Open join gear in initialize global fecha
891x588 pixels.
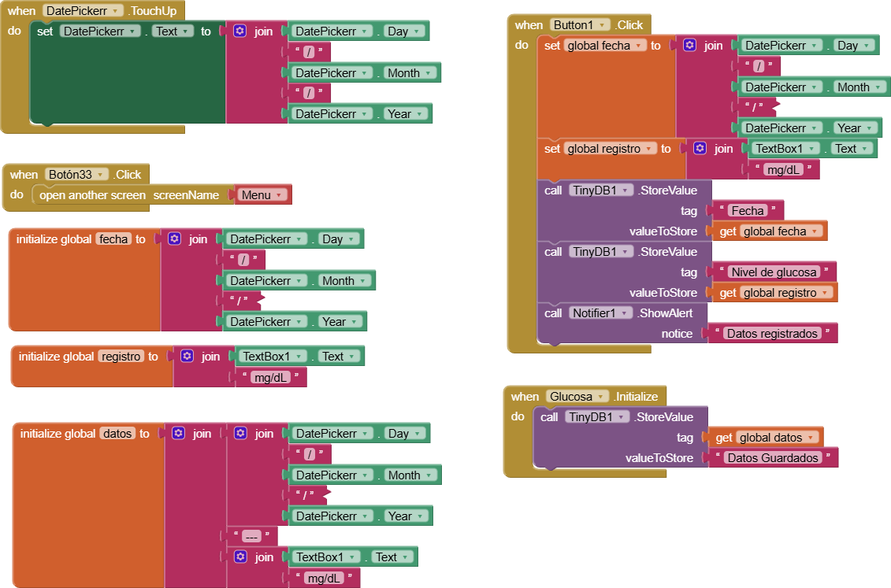pyautogui.click(x=175, y=239)
